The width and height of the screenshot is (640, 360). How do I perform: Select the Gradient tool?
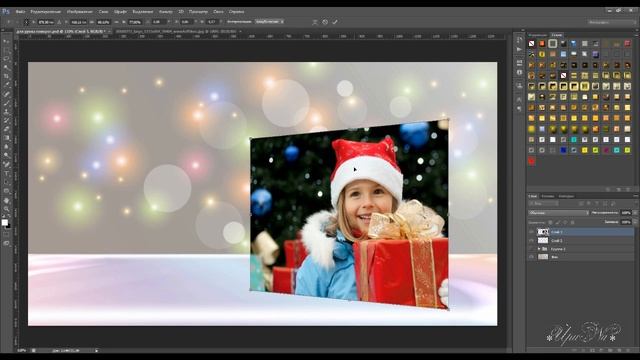click(6, 138)
